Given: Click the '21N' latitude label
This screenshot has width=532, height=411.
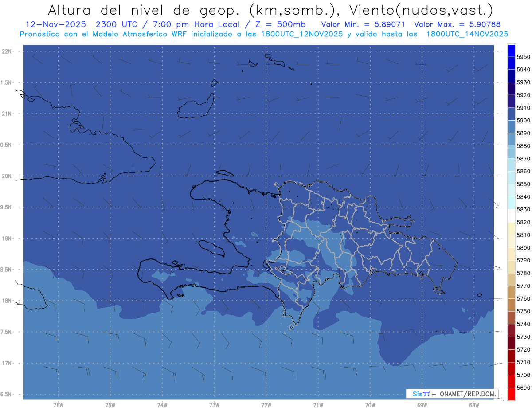Looking at the screenshot, I should (6, 114).
